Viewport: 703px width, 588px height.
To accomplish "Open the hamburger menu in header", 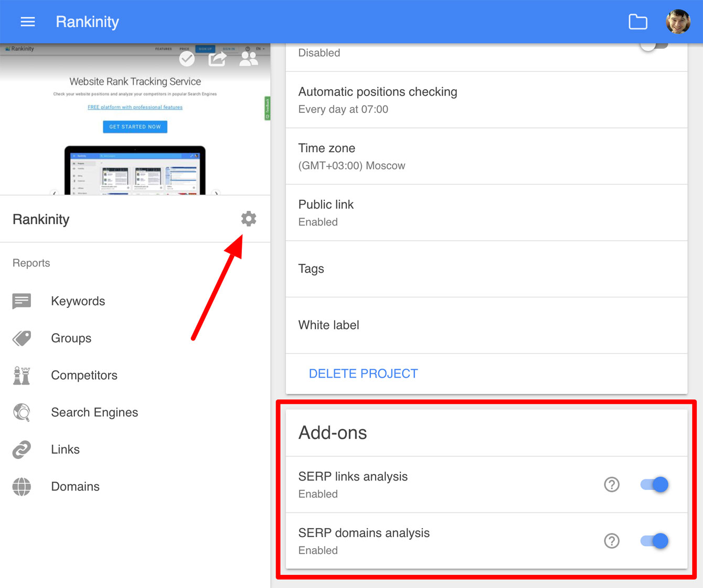I will 28,22.
